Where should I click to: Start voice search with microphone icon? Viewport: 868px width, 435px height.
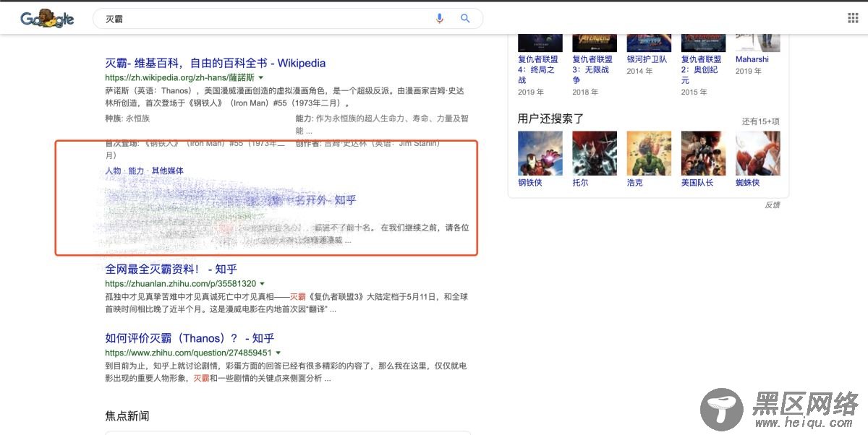[x=439, y=19]
